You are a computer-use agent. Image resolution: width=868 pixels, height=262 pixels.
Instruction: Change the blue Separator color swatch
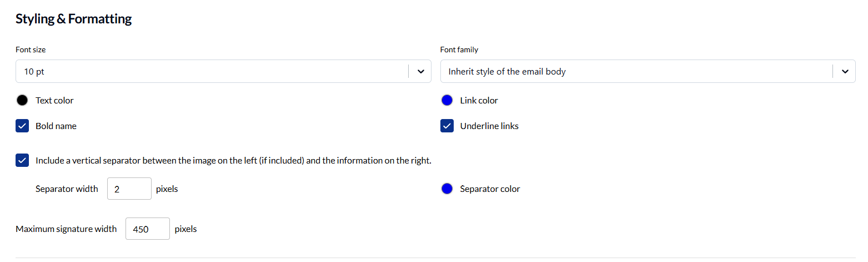click(447, 189)
